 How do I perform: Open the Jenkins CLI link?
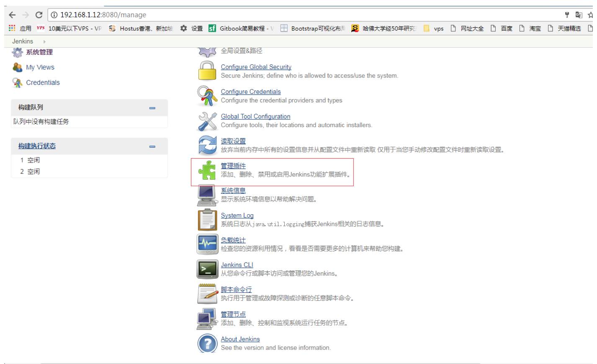[237, 265]
